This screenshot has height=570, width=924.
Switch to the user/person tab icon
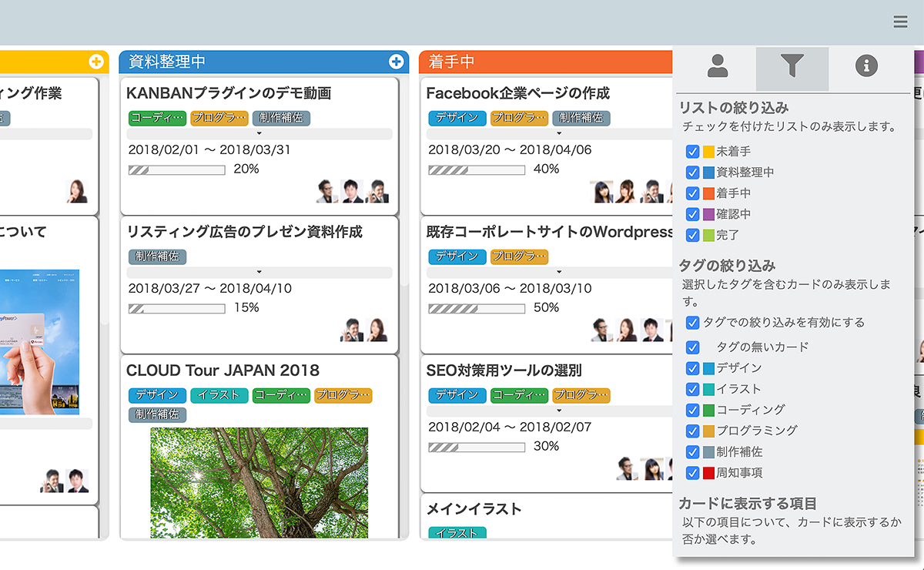[x=718, y=67]
